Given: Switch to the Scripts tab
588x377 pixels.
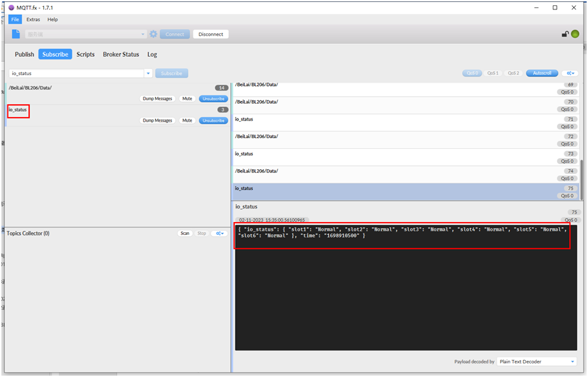Looking at the screenshot, I should click(85, 54).
